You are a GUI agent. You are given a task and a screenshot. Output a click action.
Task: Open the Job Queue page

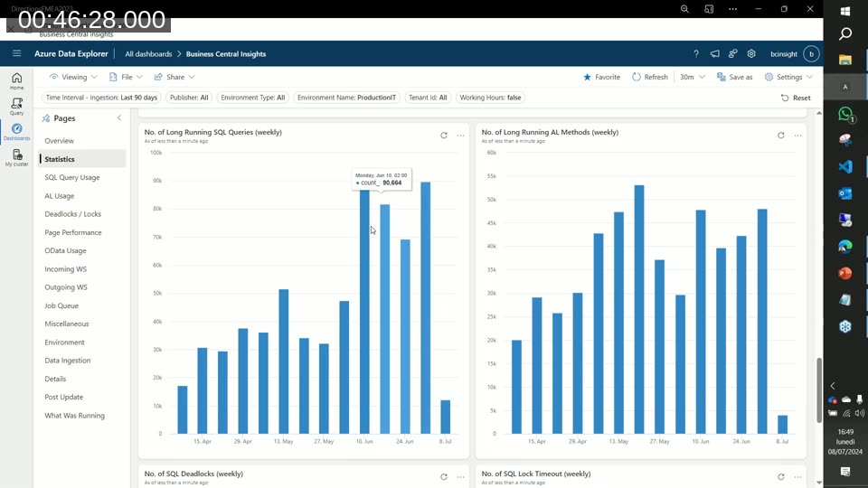pyautogui.click(x=61, y=305)
